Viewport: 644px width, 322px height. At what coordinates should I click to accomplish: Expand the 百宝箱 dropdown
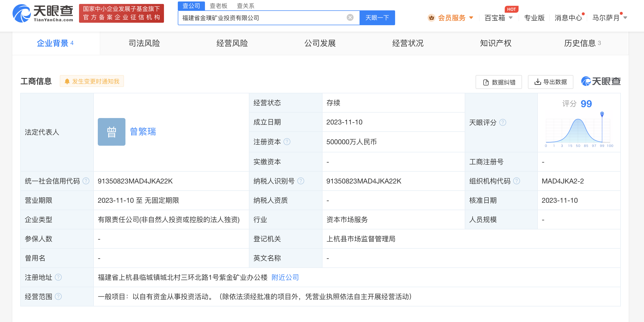tap(499, 18)
